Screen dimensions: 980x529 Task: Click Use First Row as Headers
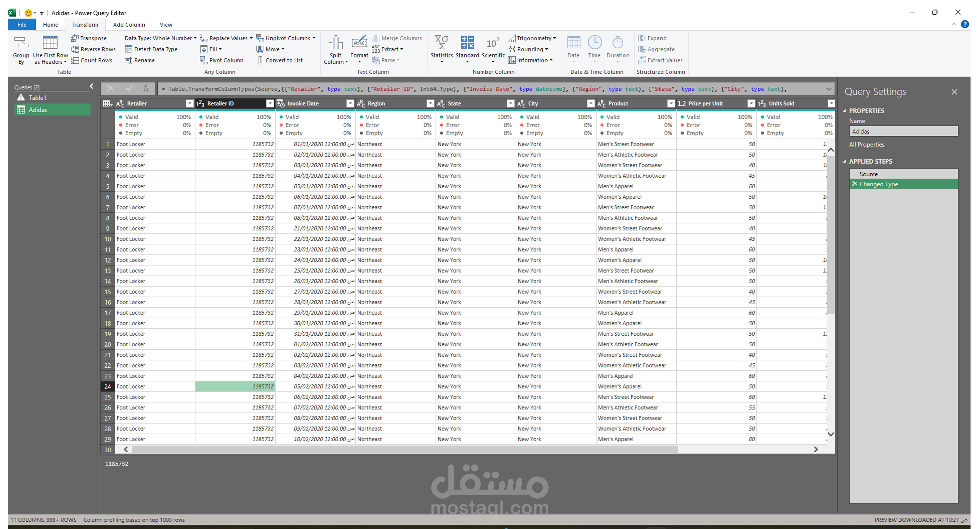(50, 50)
